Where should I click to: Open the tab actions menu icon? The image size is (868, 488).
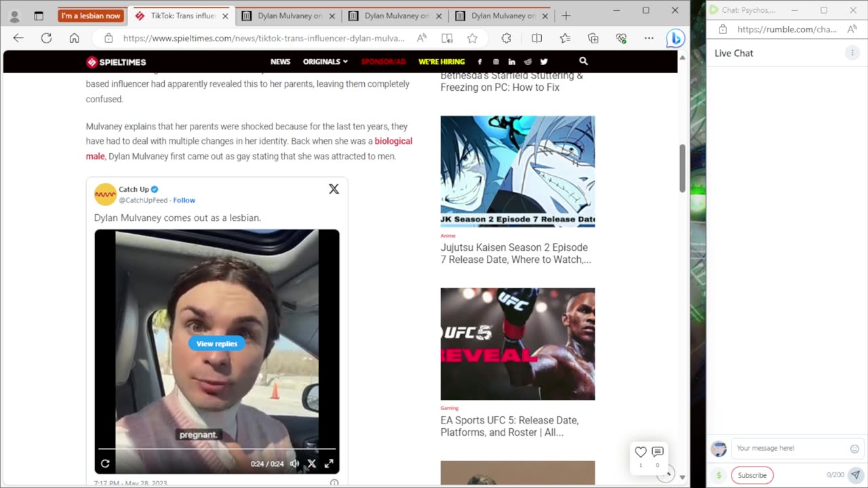coord(39,16)
